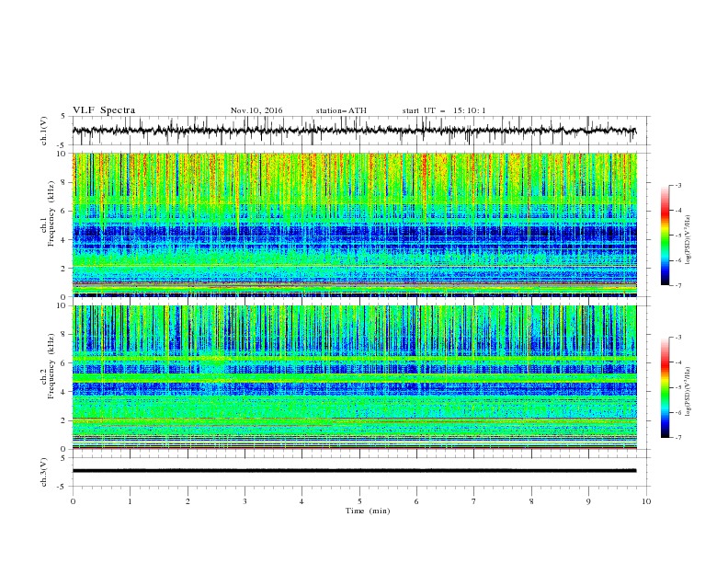
Task: Click the "station=ATH" header text
Action: pyautogui.click(x=341, y=110)
